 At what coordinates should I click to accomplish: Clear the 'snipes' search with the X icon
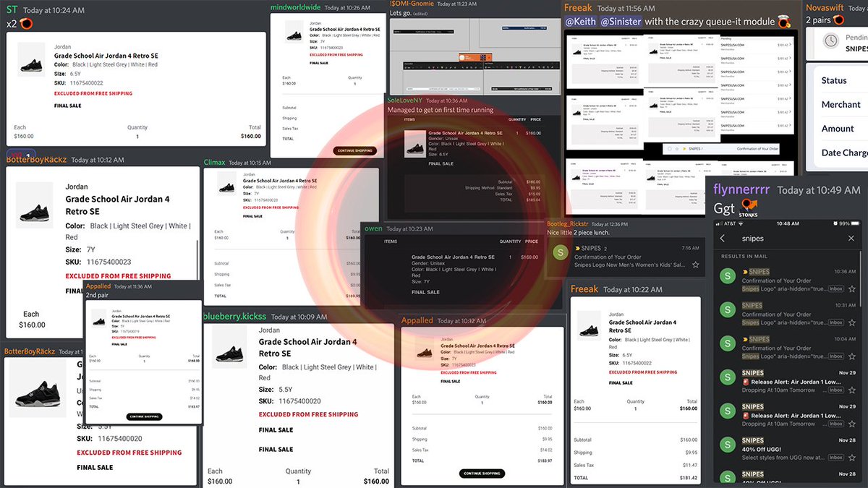click(x=851, y=239)
